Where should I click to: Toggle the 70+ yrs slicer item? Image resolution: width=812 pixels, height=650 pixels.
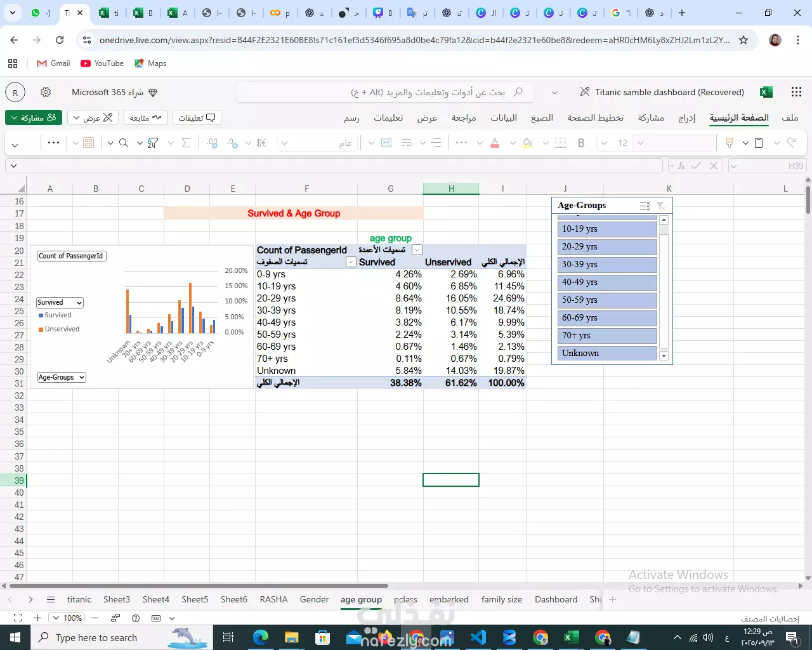tap(607, 336)
